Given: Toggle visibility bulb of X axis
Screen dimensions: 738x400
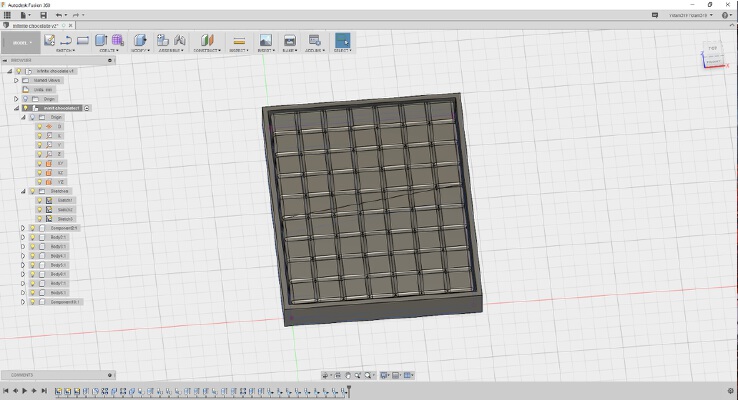Looking at the screenshot, I should coord(40,136).
